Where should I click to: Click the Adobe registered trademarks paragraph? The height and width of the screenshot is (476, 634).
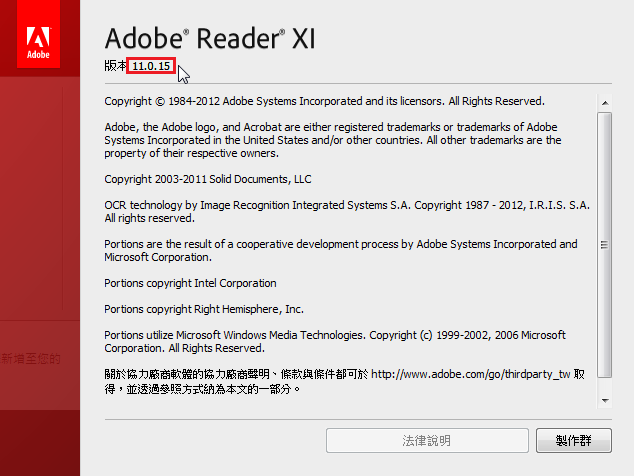[x=333, y=140]
